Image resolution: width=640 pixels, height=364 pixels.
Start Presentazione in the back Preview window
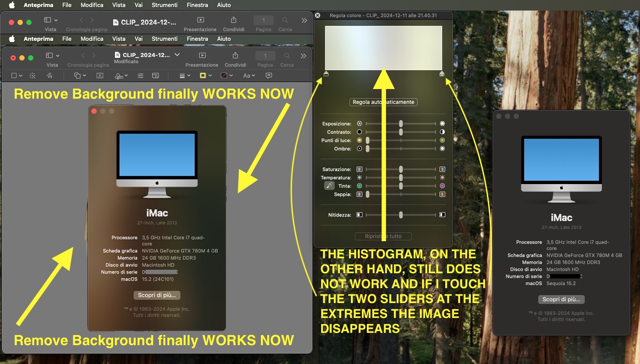200,20
